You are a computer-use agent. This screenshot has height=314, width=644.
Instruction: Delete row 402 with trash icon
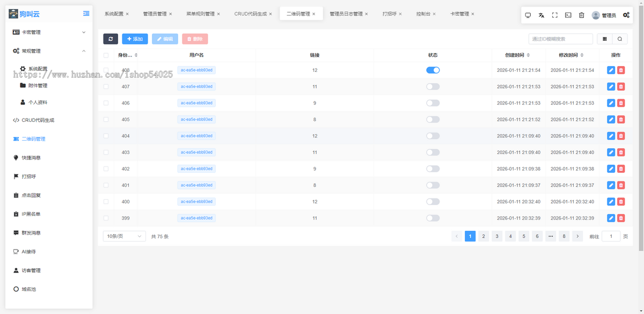tap(621, 169)
